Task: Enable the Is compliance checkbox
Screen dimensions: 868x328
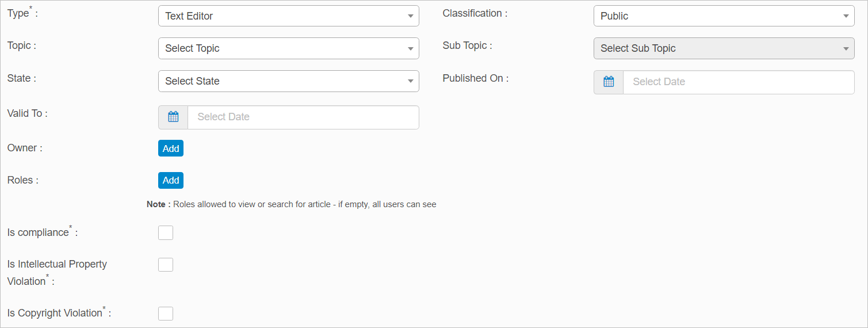Action: coord(166,232)
